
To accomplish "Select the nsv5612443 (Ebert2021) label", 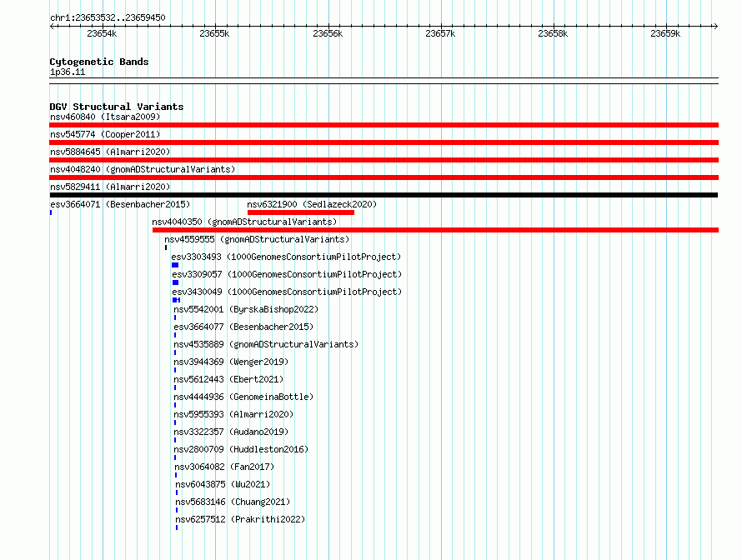I will point(228,379).
